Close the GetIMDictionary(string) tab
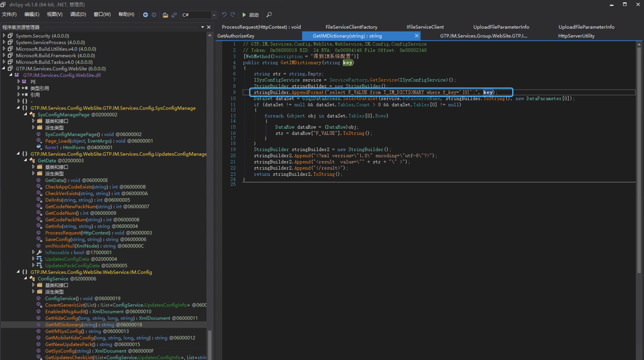The image size is (644, 360). coord(416,36)
